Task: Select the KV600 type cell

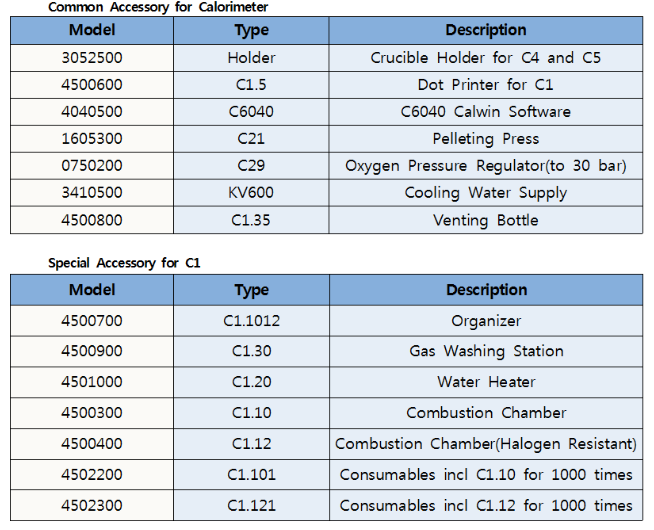Action: coord(251,192)
